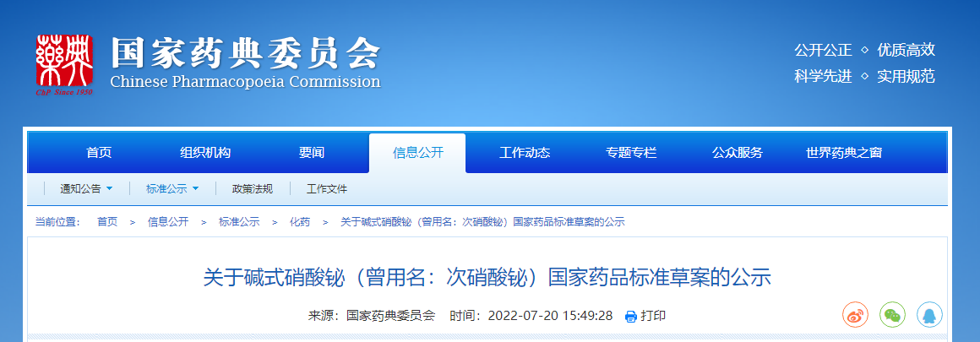The image size is (980, 342).
Task: Go to 信息公开 in the breadcrumb
Action: click(167, 222)
